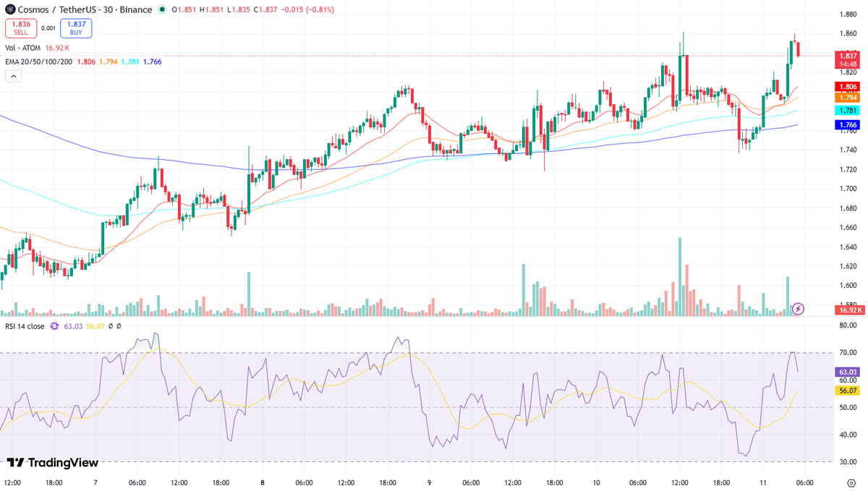The image size is (868, 491).
Task: Open symbol search via Cosmos / TetherUS title
Action: (x=86, y=9)
